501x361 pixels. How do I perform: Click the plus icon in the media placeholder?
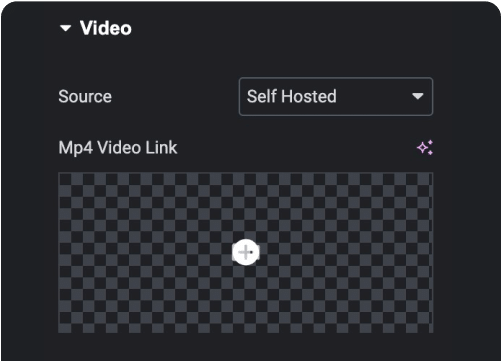point(246,252)
